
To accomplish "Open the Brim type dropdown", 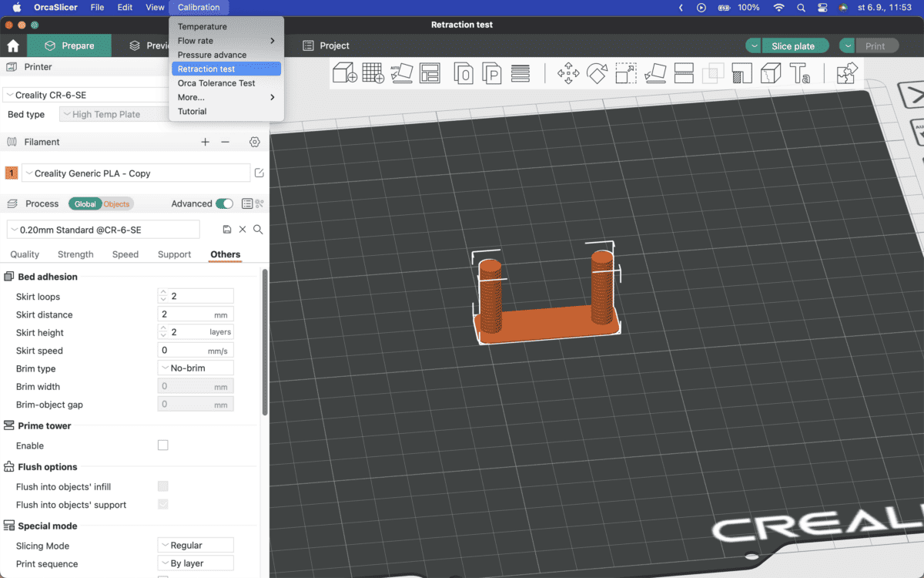I will [x=196, y=368].
